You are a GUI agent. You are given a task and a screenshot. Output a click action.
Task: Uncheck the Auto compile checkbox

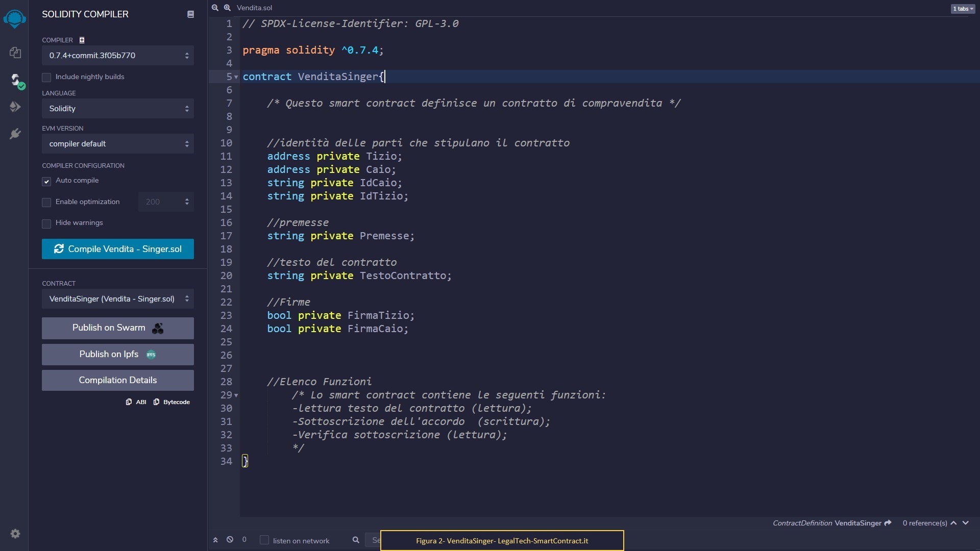46,181
